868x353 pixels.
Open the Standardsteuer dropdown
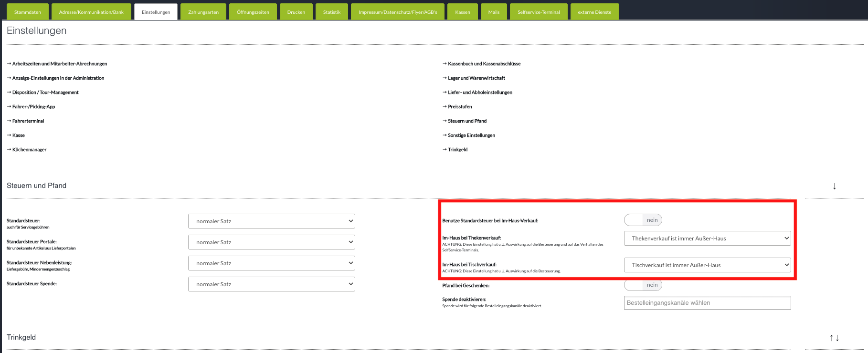[x=271, y=221]
